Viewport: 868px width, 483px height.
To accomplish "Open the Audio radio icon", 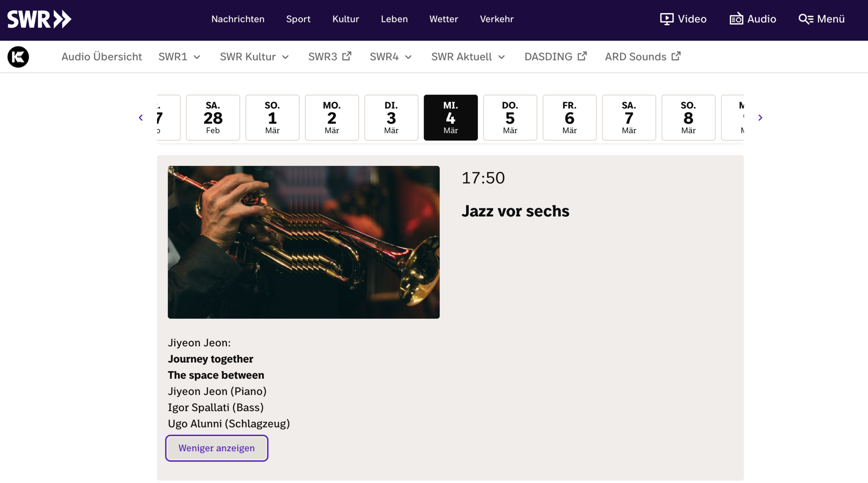I will pos(736,19).
